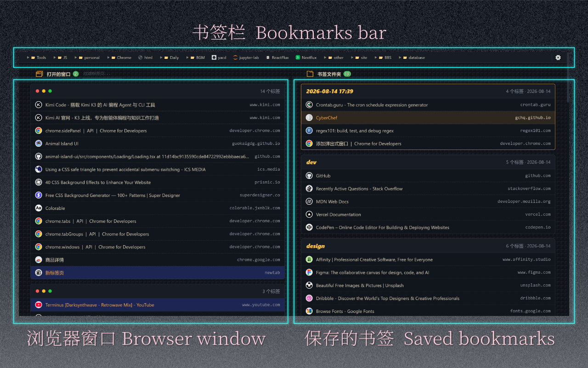Click Stack Overflow bookmark favicon
The height and width of the screenshot is (368, 588).
[309, 189]
